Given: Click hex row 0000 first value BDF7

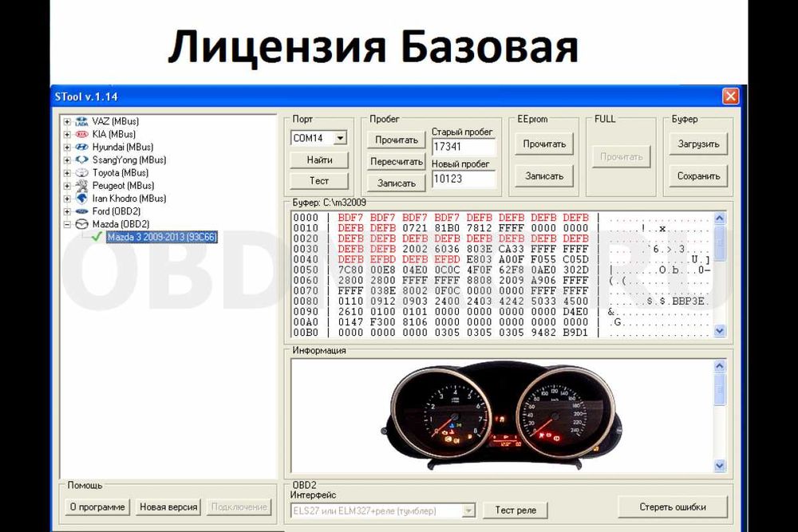Looking at the screenshot, I should point(350,218).
